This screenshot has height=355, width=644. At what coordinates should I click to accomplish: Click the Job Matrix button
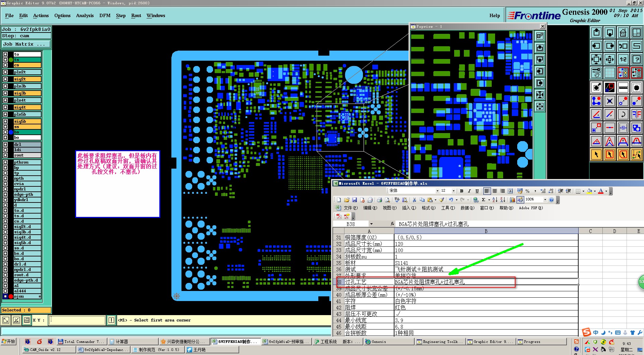[26, 44]
